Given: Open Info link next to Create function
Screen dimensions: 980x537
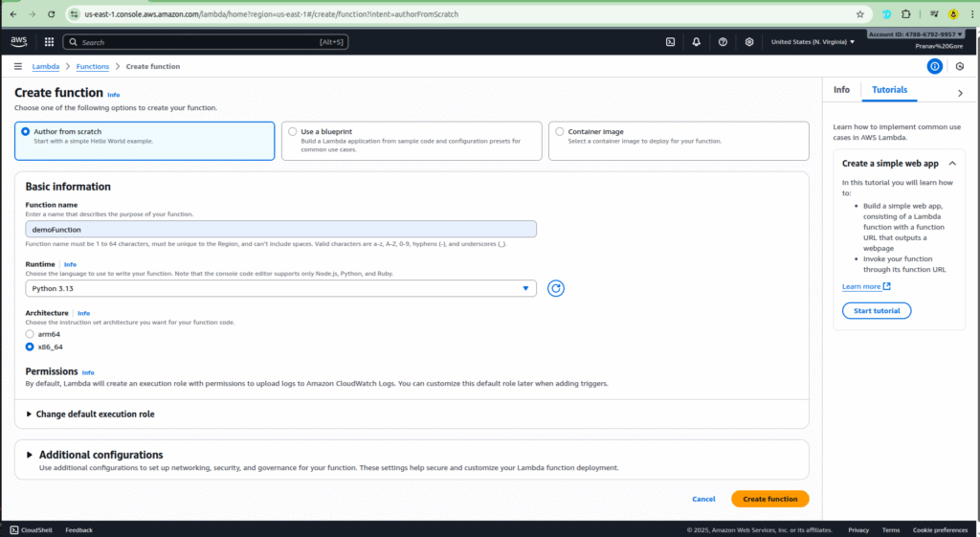Looking at the screenshot, I should 113,95.
